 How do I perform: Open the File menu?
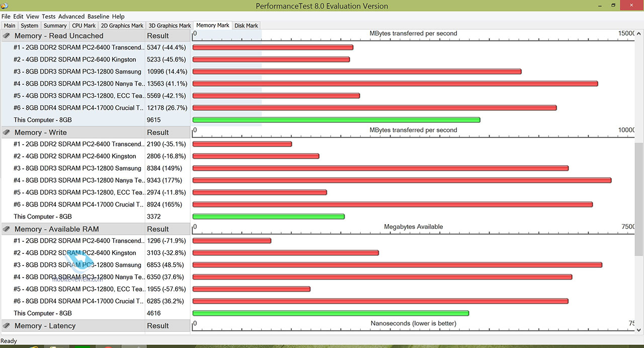pyautogui.click(x=6, y=17)
